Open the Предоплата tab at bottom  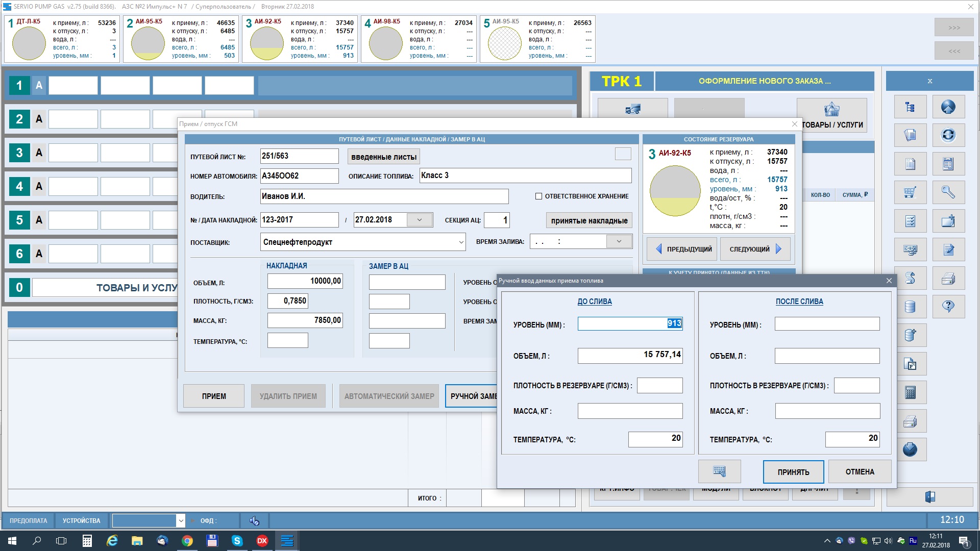coord(28,520)
